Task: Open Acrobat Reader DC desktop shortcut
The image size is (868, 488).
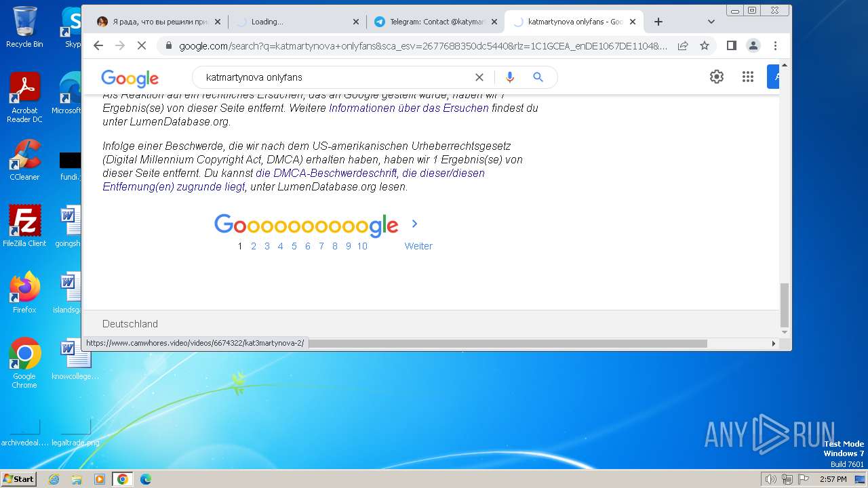Action: point(24,98)
